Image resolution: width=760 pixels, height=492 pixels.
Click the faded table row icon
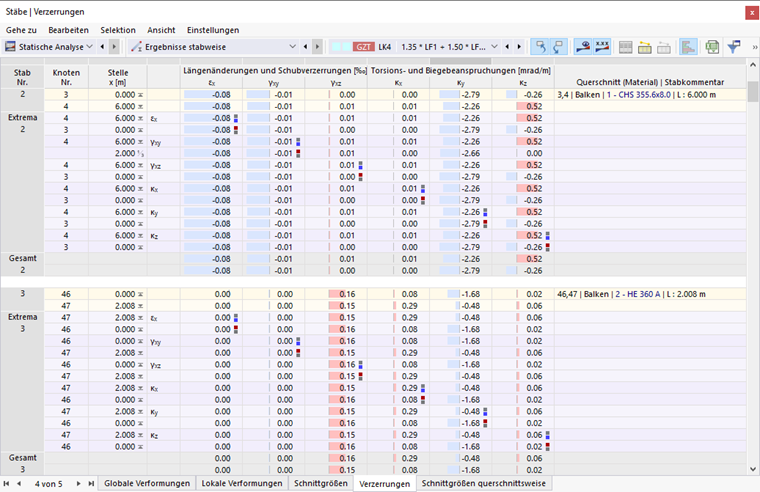click(664, 47)
